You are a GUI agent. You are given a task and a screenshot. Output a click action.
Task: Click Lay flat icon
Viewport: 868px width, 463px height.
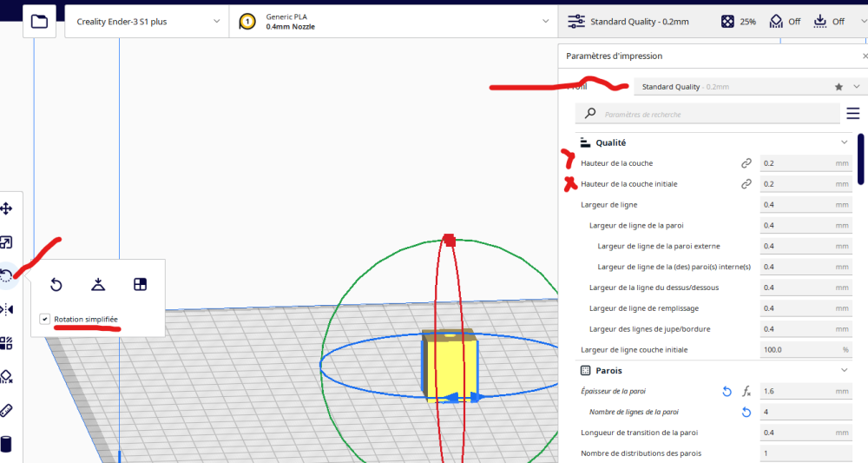pyautogui.click(x=98, y=285)
